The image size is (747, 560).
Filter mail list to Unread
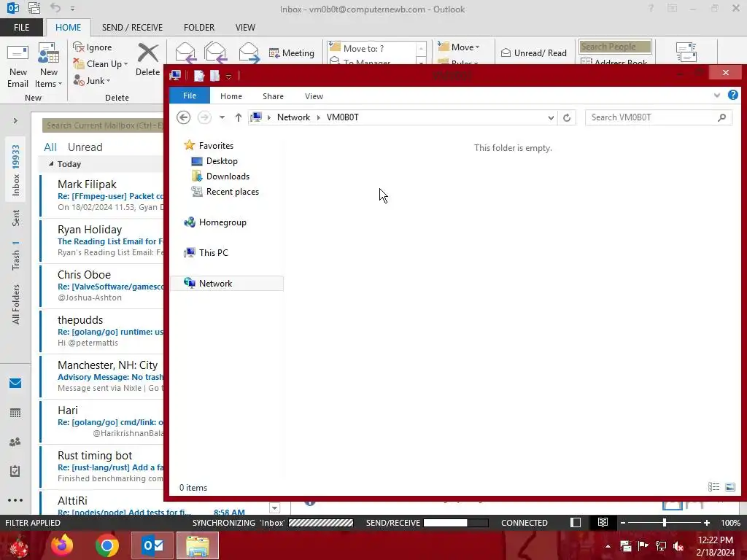[85, 147]
